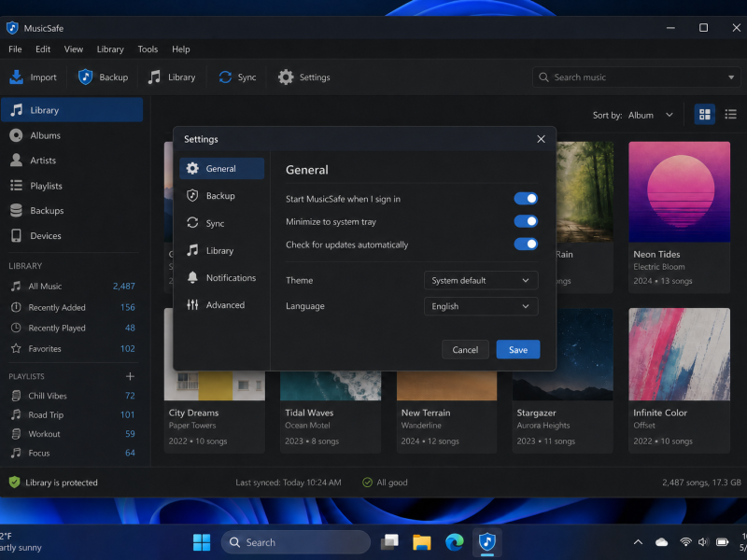Open Microsoft Edge from the taskbar
Screen dimensions: 747x560
coord(455,542)
